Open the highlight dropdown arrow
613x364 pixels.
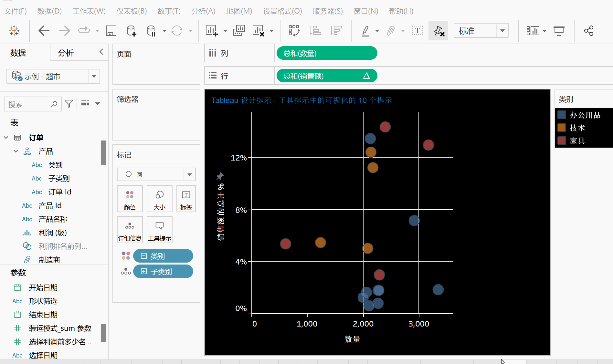377,31
